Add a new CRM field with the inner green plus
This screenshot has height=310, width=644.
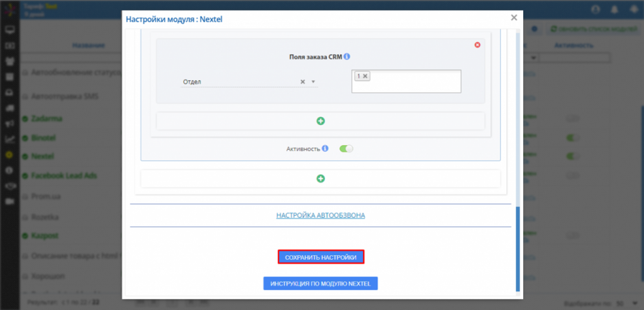click(x=320, y=121)
